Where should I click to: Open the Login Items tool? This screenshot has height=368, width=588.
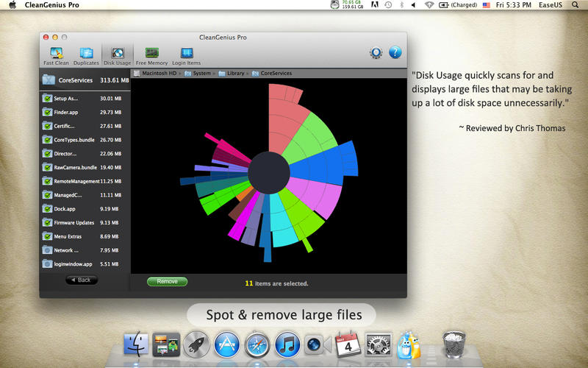[x=187, y=56]
